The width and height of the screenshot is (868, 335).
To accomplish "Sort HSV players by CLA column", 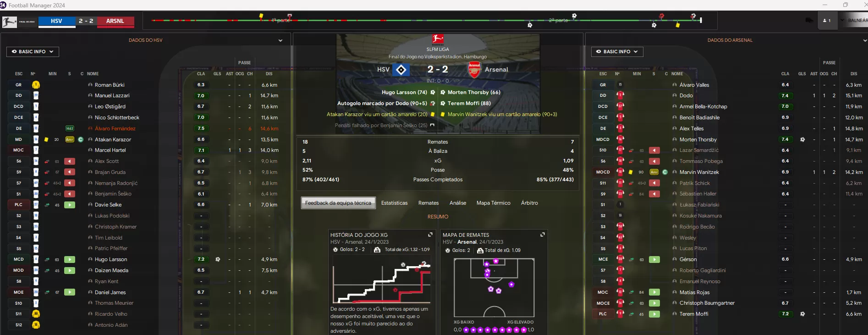I will 201,74.
